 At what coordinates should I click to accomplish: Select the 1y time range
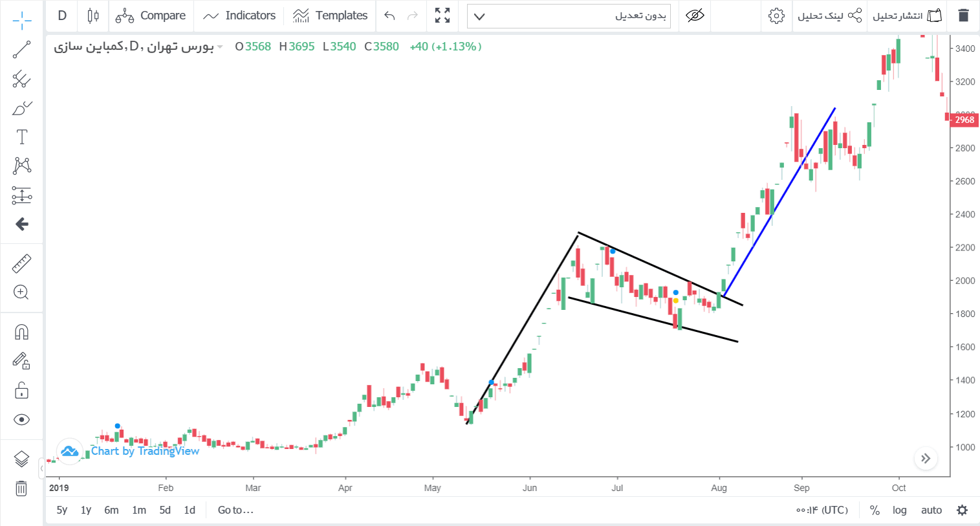(x=86, y=510)
